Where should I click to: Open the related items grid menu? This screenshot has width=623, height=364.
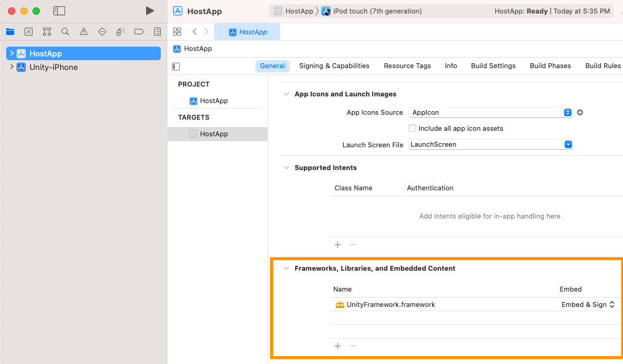tap(177, 31)
